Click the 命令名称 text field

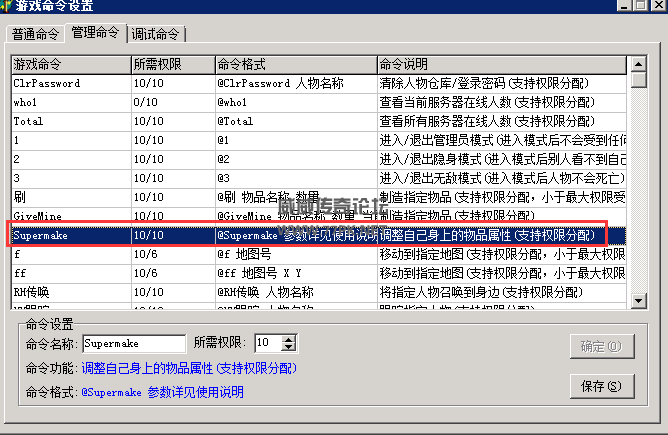coord(134,344)
